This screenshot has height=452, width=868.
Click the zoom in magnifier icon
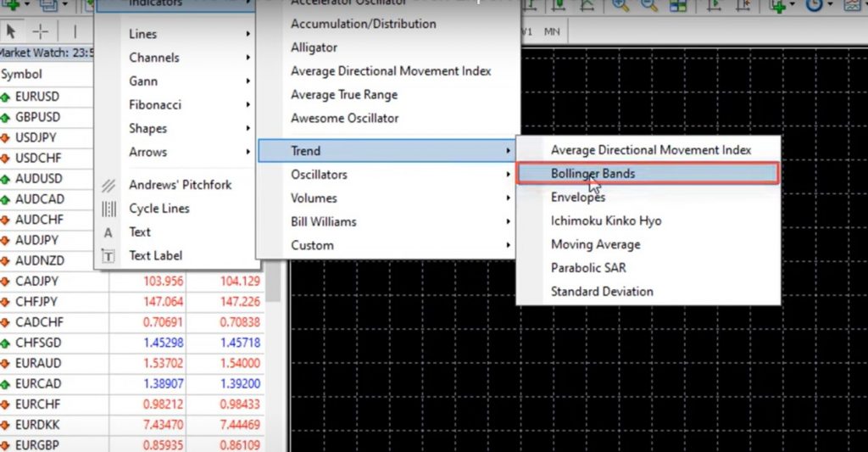pyautogui.click(x=620, y=6)
